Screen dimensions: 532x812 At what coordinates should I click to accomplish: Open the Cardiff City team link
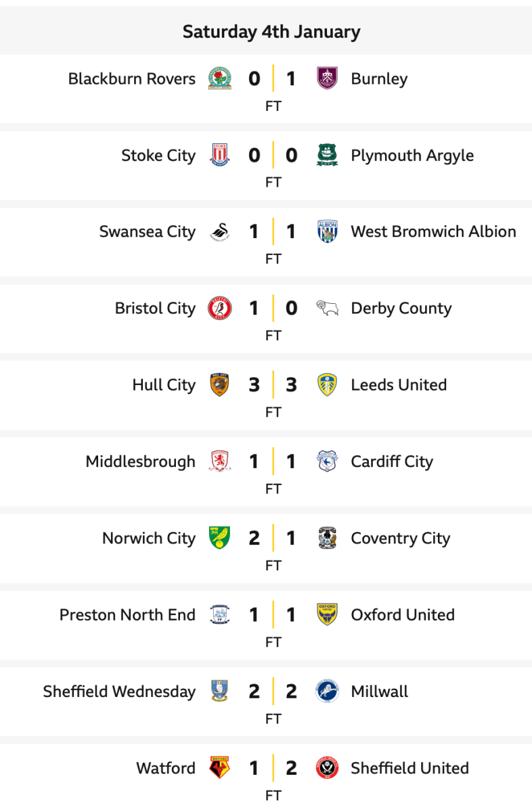tap(391, 461)
